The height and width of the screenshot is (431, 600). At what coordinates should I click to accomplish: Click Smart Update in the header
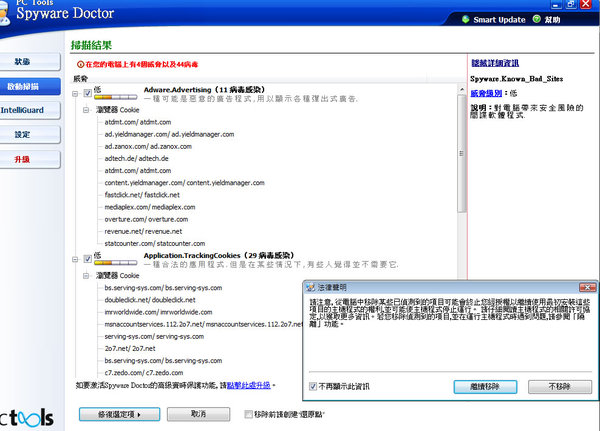click(499, 20)
